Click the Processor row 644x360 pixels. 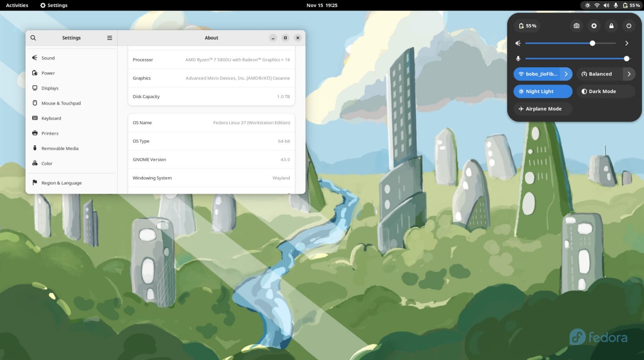tap(211, 60)
